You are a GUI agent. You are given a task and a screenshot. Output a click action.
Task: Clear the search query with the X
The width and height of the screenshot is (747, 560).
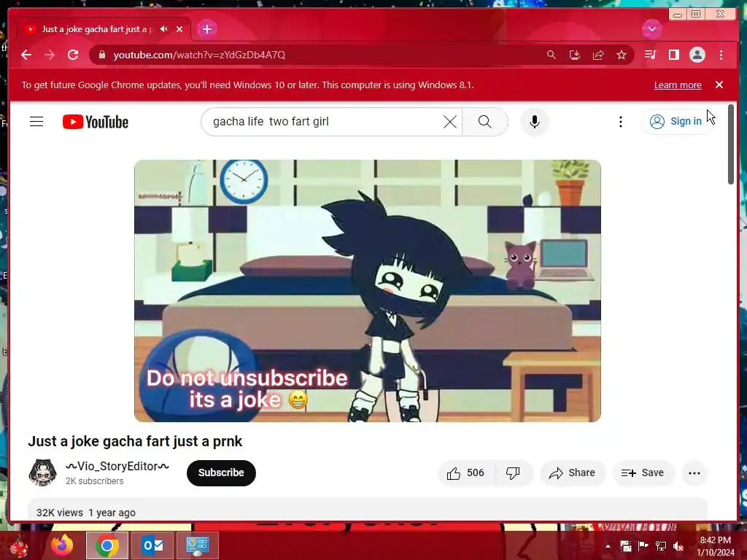pos(449,122)
